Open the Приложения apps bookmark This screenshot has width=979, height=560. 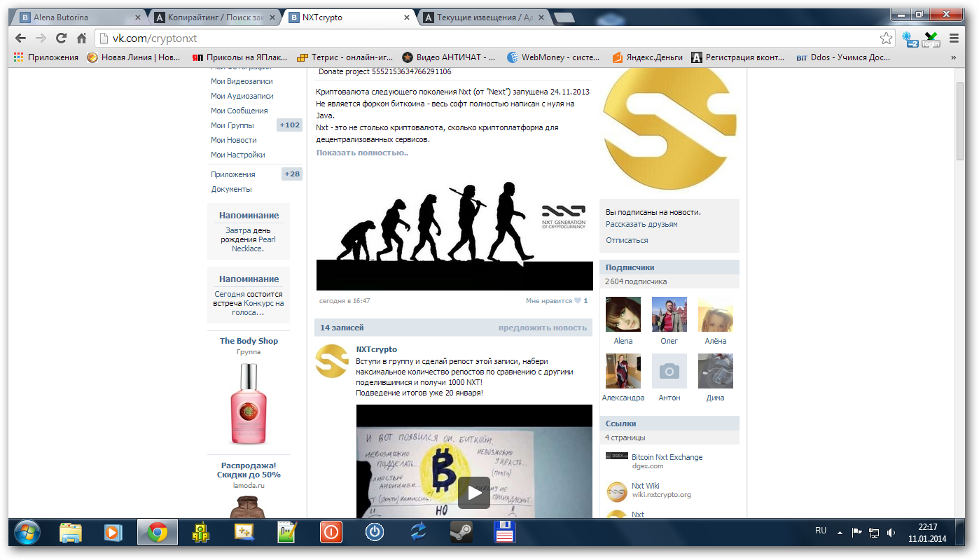[x=46, y=57]
